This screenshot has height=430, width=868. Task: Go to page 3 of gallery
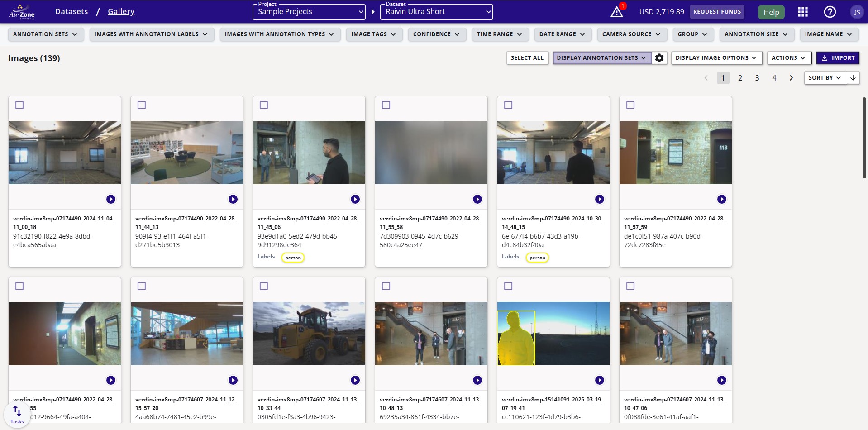point(757,78)
